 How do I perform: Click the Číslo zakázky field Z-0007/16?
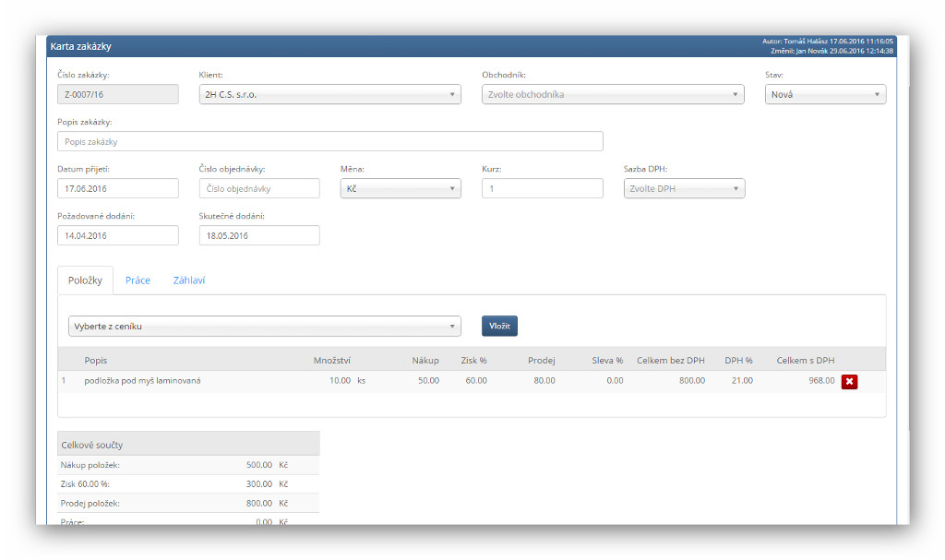[117, 94]
